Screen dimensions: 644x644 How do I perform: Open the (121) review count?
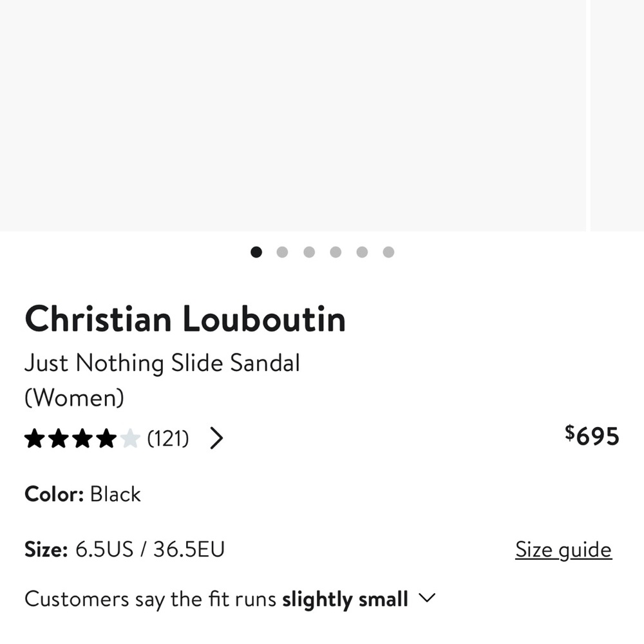[168, 438]
